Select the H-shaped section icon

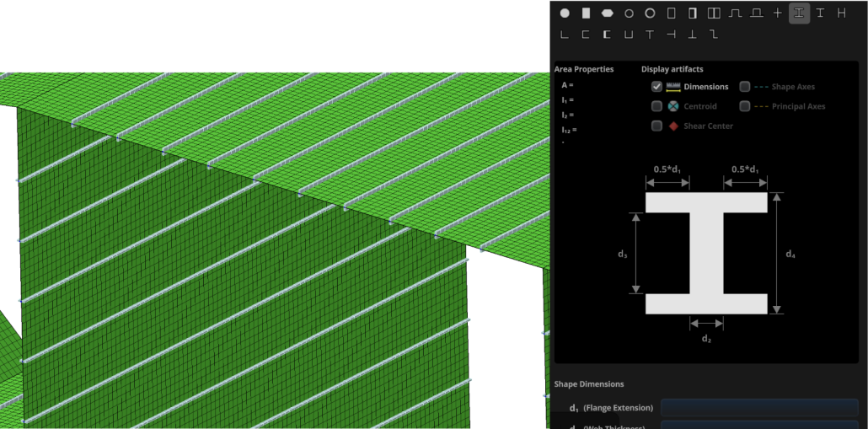pos(841,13)
